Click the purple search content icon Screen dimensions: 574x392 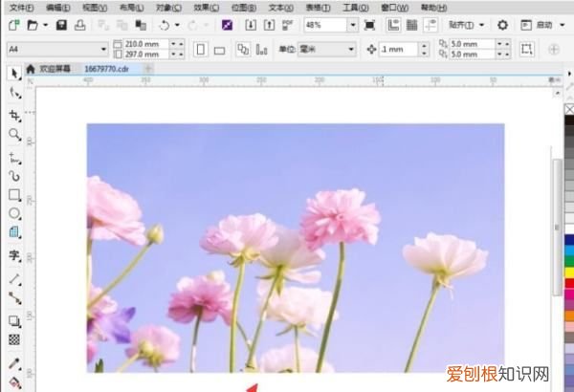click(x=227, y=25)
